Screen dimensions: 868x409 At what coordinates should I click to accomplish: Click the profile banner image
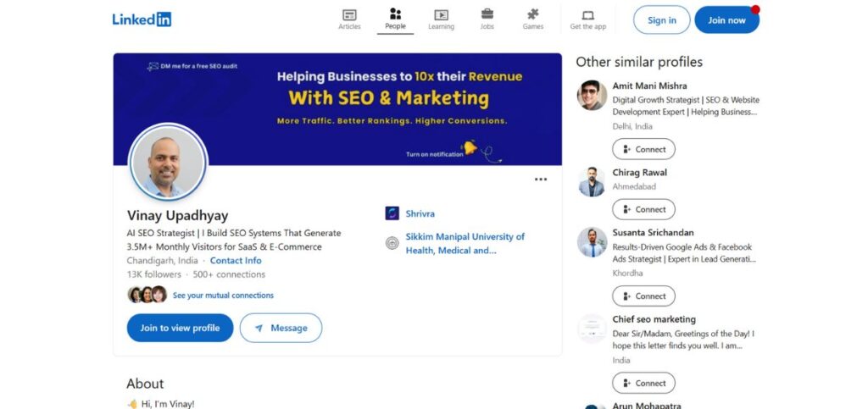337,109
